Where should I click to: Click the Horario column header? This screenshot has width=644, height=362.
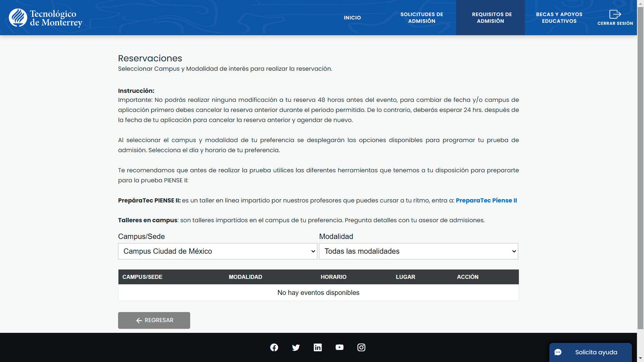333,277
